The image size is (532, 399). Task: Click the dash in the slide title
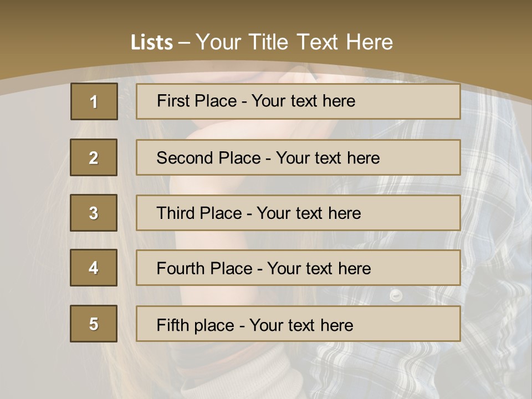[184, 43]
